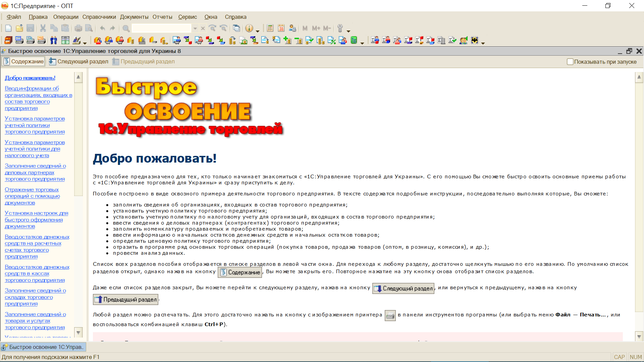Click the Redo arrow icon
The height and width of the screenshot is (362, 644).
[x=113, y=28]
